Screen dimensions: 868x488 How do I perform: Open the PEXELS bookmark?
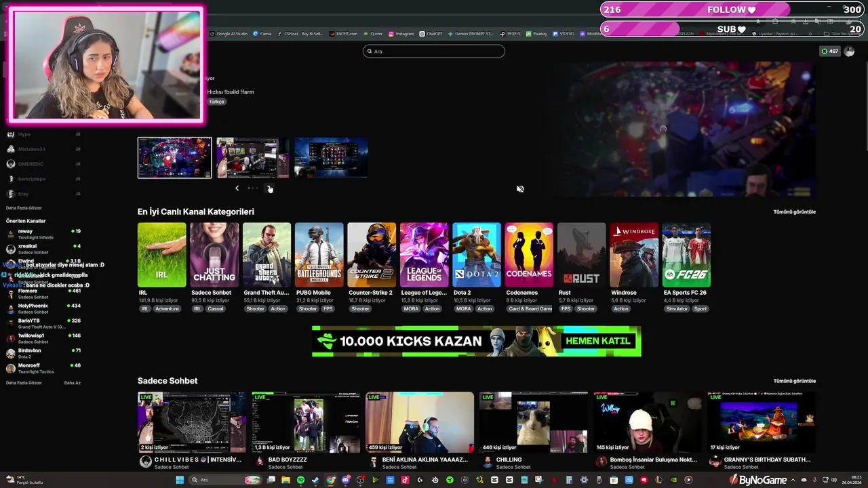(x=511, y=33)
